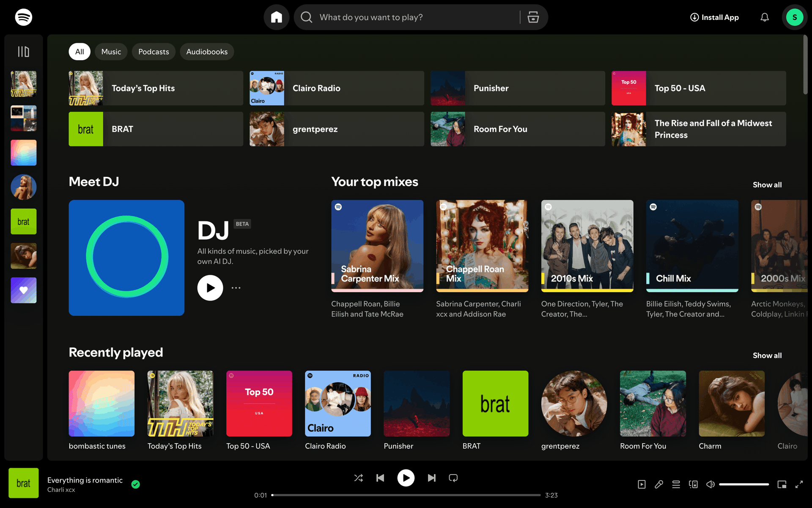Open Sabrina Carpenter Mix card

(377, 260)
